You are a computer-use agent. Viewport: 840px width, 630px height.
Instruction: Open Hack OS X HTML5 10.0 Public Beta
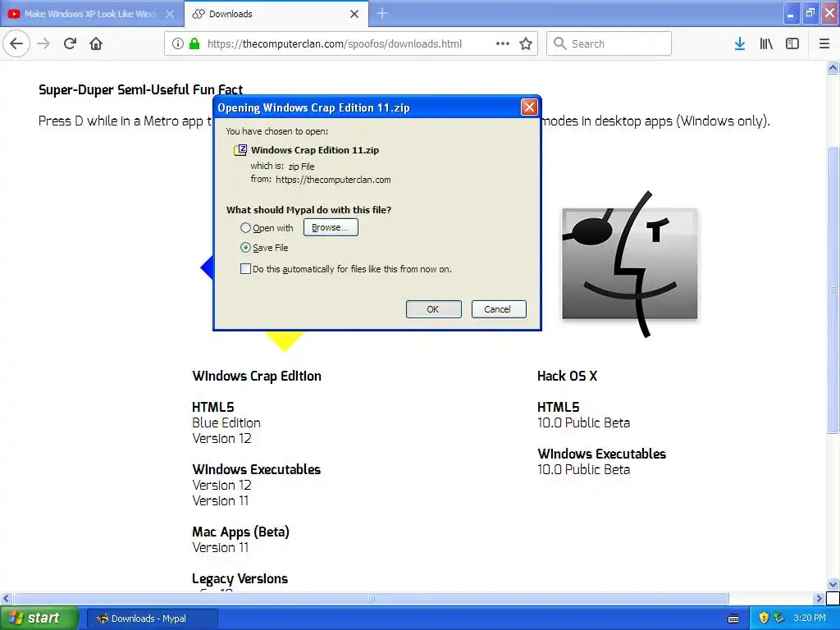click(x=583, y=422)
